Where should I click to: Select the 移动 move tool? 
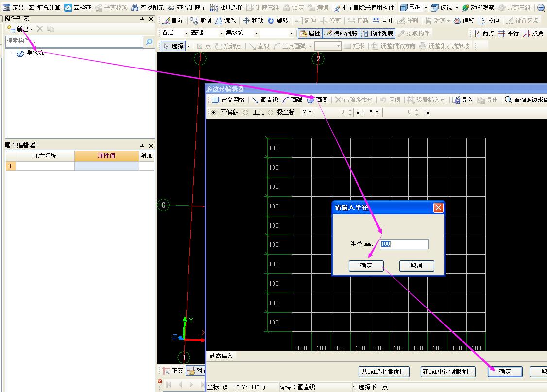pos(253,20)
